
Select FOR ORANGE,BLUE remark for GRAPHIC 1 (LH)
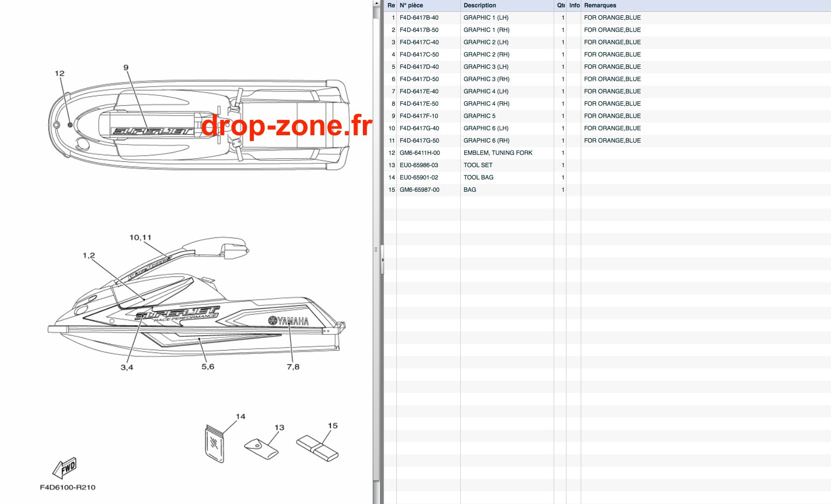pos(612,18)
